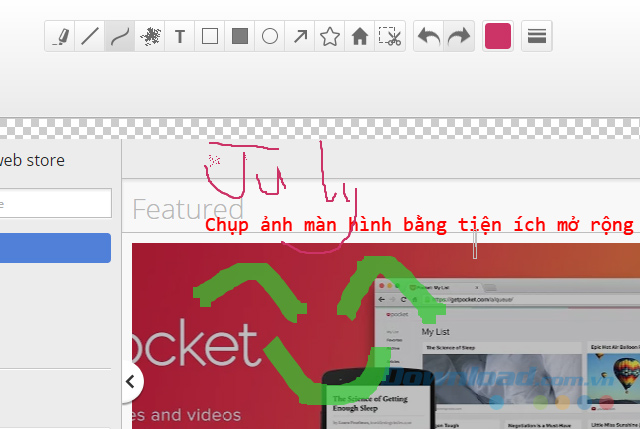Select the filled rectangle tool

[240, 36]
